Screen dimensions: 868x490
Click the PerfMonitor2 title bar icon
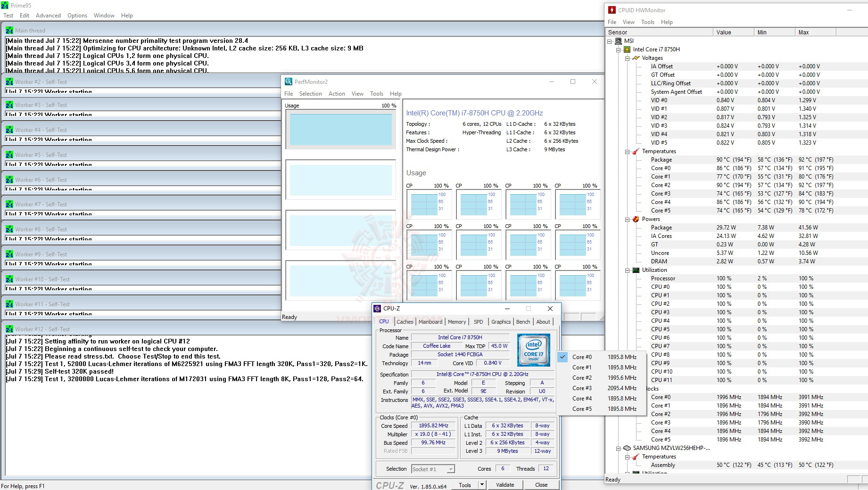click(288, 82)
